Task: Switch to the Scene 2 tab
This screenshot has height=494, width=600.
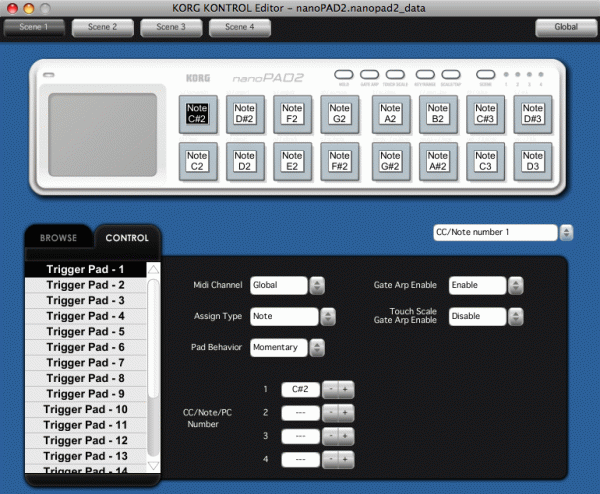Action: point(101,27)
